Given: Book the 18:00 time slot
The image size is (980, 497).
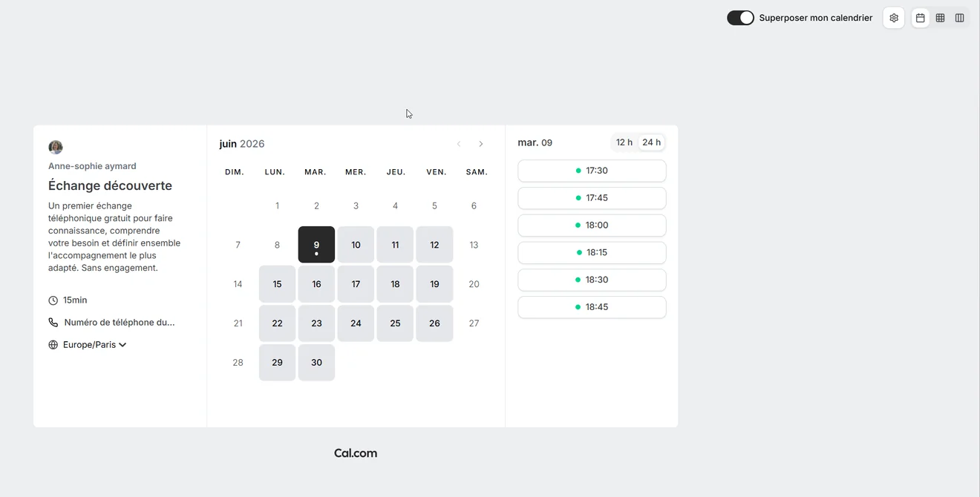Looking at the screenshot, I should pyautogui.click(x=592, y=226).
